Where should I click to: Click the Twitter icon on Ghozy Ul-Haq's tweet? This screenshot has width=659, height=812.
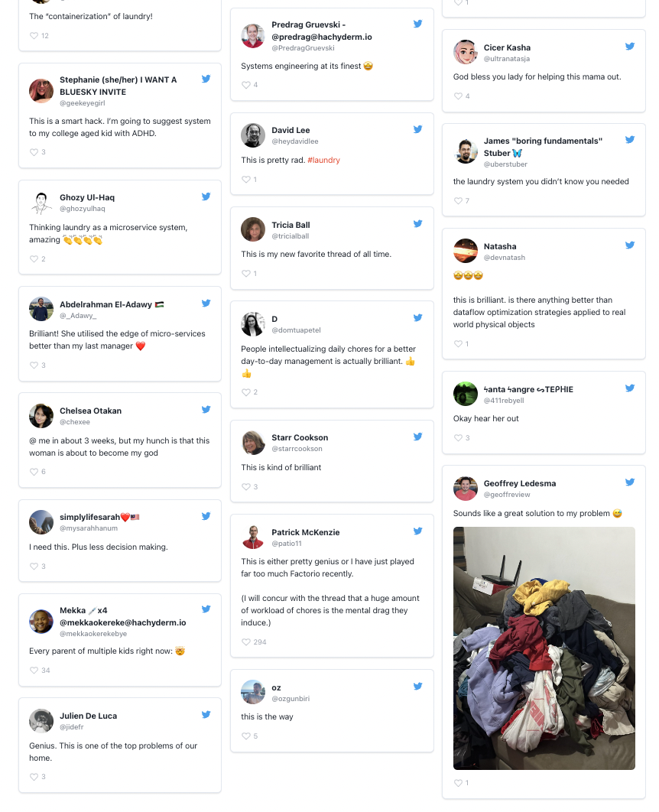[x=206, y=197]
